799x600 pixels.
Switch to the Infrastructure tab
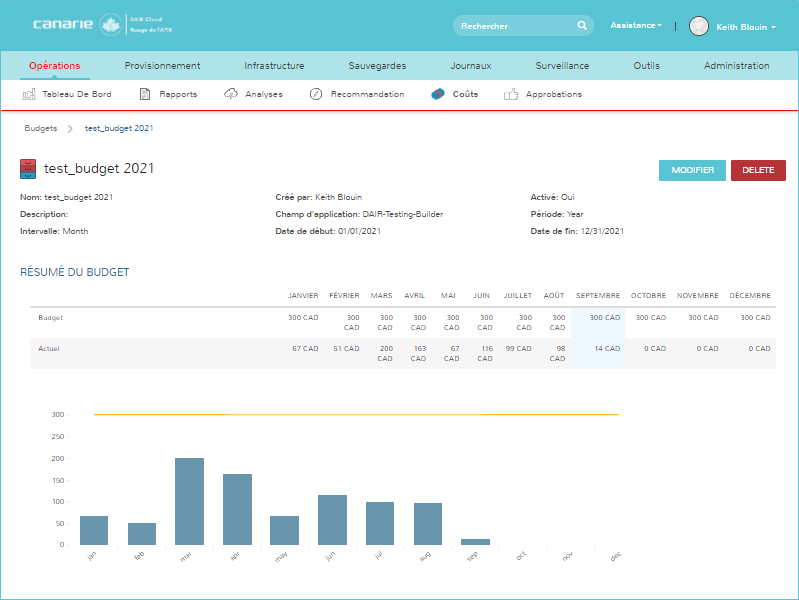pyautogui.click(x=274, y=66)
